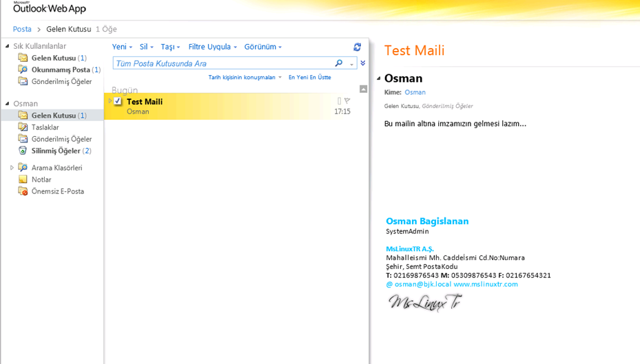Screen dimensions: 640x364
Task: Click the Posta breadcrumb link
Action: pos(22,30)
